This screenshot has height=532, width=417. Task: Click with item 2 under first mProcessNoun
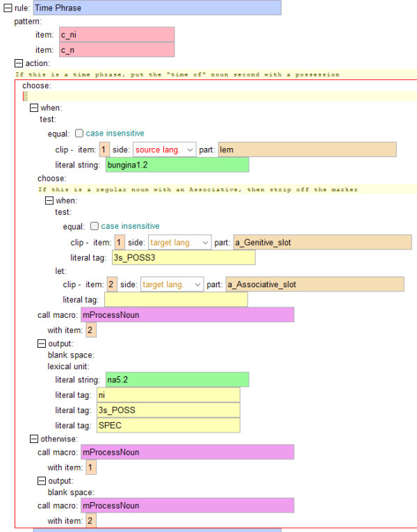[91, 330]
